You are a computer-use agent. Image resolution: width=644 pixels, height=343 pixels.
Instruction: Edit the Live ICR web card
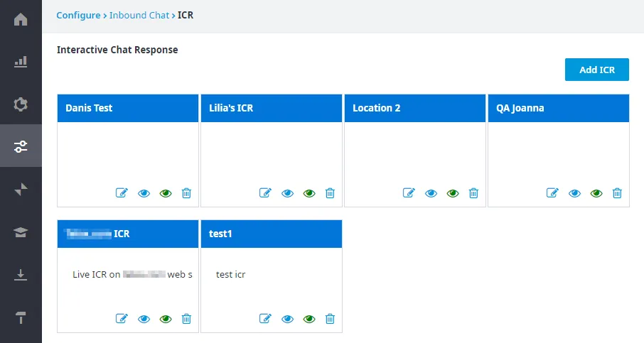(122, 318)
